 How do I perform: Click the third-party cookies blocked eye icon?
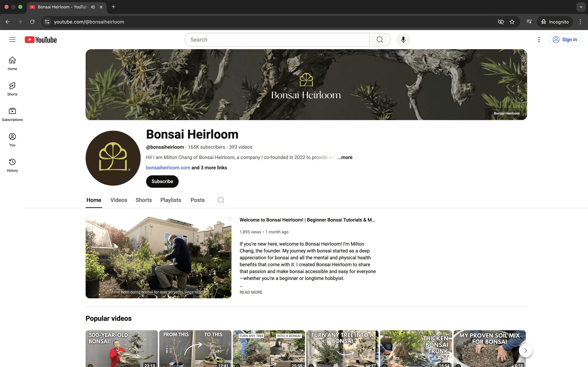(501, 22)
